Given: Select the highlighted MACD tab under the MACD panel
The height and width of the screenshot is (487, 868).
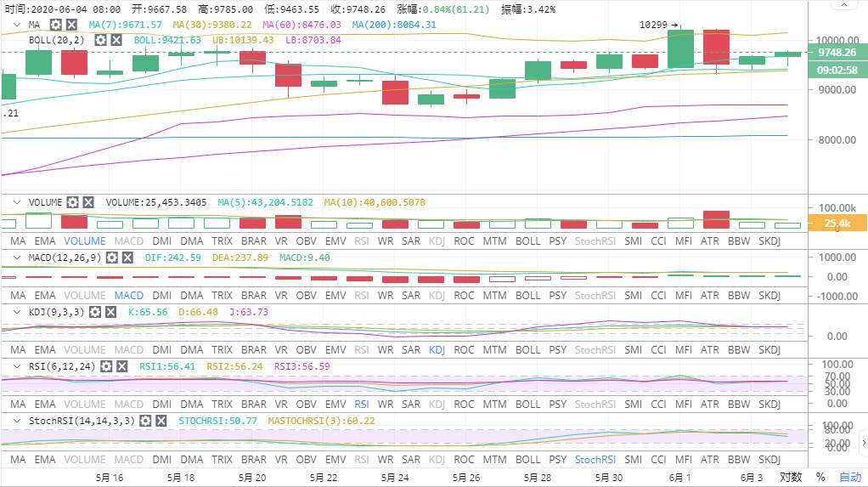Looking at the screenshot, I should 129,296.
